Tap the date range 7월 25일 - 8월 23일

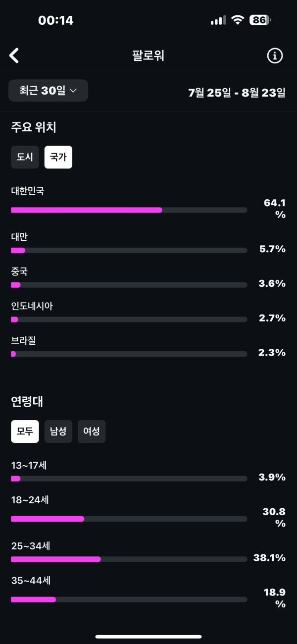coord(237,92)
